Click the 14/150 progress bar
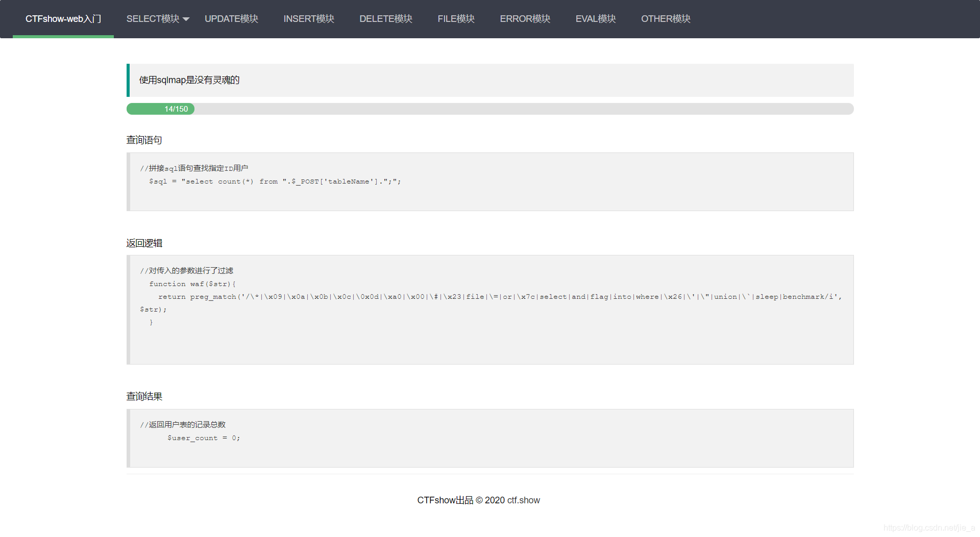 (x=490, y=109)
